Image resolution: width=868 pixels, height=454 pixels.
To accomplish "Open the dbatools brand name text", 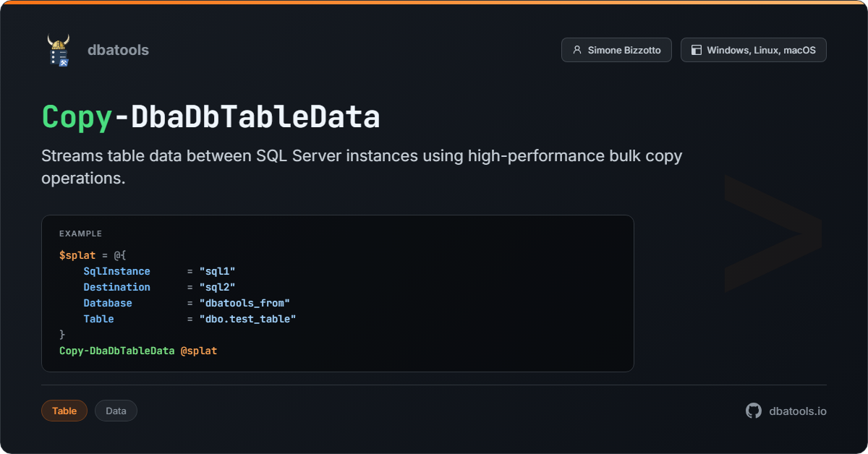I will pyautogui.click(x=118, y=50).
